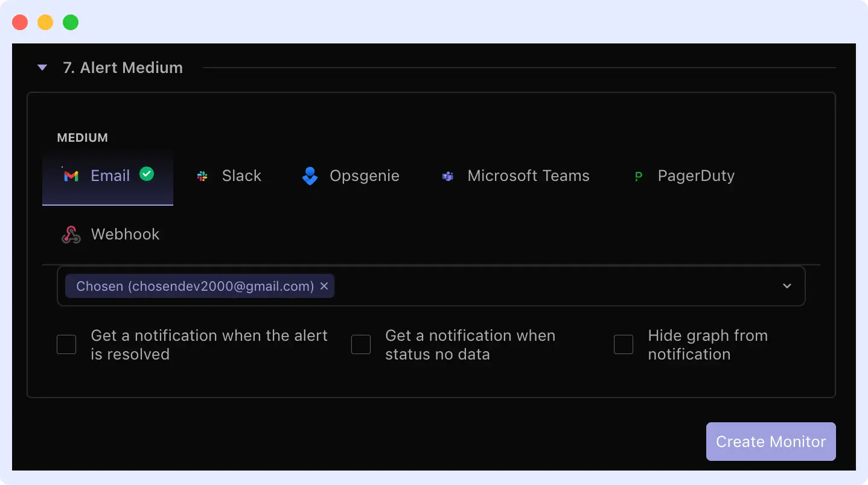Enable notification when the alert is resolved
The width and height of the screenshot is (868, 485).
[66, 344]
